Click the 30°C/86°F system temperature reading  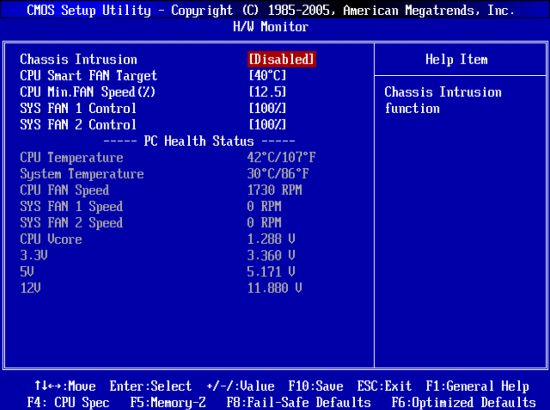(x=278, y=174)
